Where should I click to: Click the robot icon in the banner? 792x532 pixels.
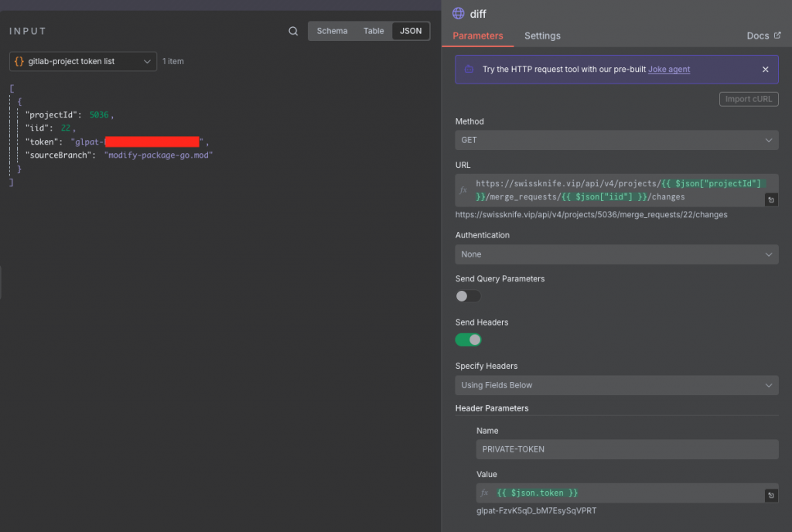tap(469, 69)
